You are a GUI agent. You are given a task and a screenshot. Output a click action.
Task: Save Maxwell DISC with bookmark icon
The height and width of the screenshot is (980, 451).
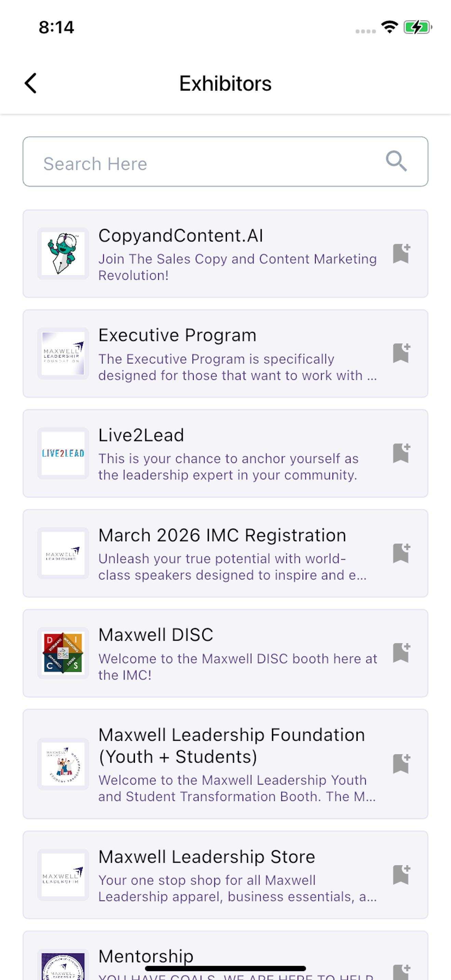(x=401, y=653)
